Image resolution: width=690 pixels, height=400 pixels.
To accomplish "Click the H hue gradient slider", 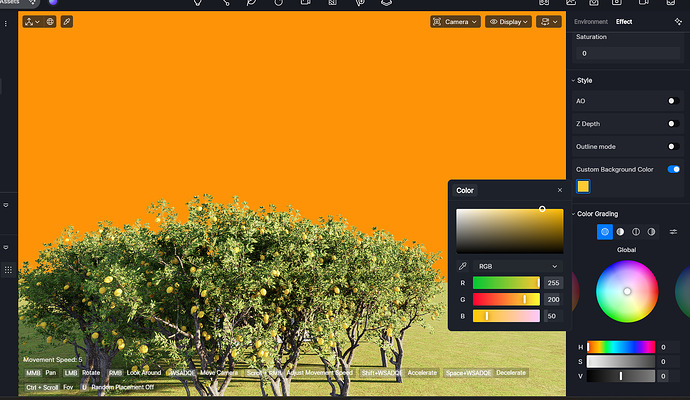I will click(621, 347).
